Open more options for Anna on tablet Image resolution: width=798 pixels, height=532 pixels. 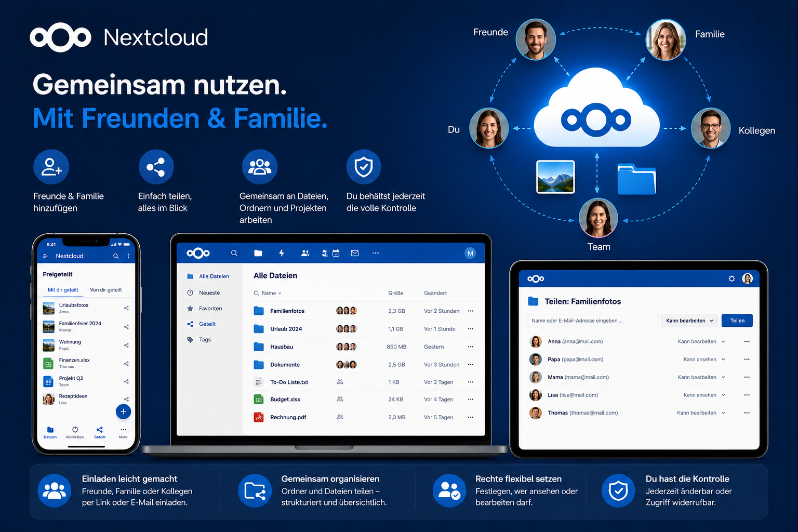tap(747, 341)
